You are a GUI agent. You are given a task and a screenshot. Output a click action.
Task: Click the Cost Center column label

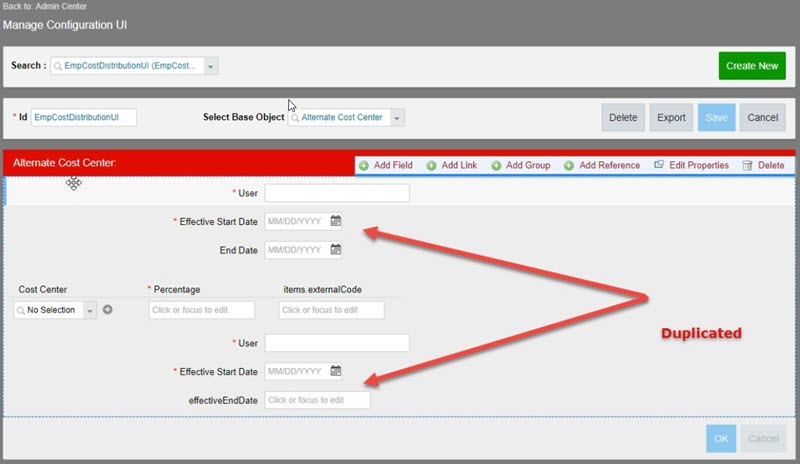point(43,289)
